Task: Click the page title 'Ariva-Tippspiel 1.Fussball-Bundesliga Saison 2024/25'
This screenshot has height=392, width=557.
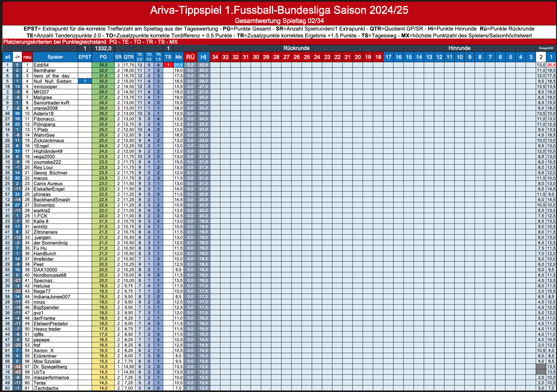Action: tap(279, 10)
